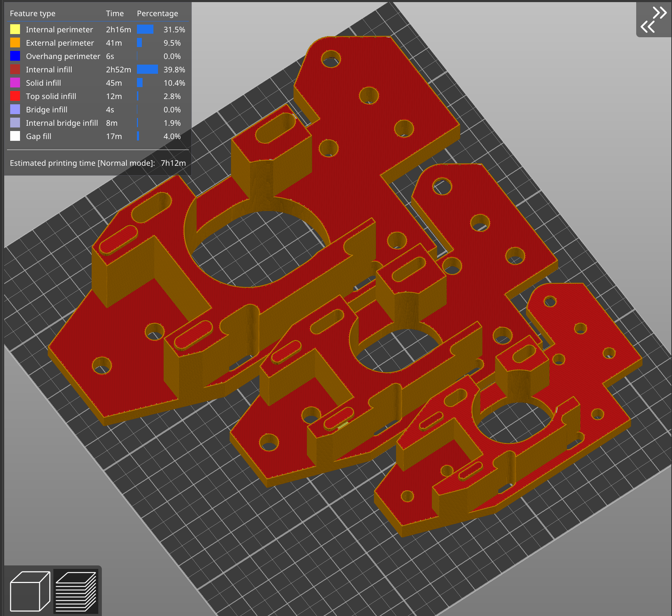Click the 10.4% percentage value
Viewport: 672px width, 616px height.
(x=174, y=83)
